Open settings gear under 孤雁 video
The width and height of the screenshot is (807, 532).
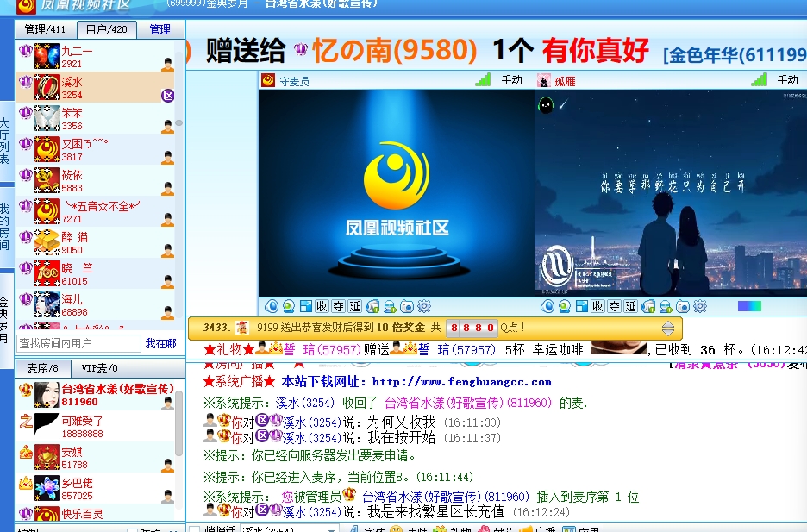(700, 307)
